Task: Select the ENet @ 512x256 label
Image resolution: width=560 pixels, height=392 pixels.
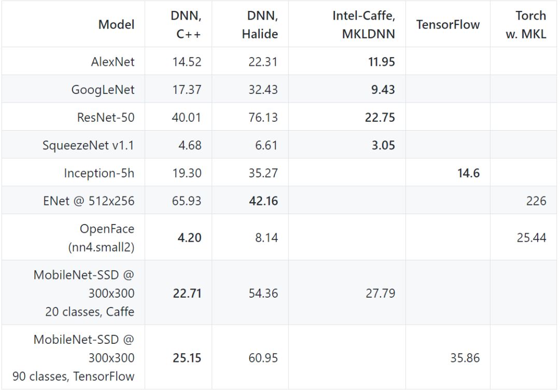Action: click(x=89, y=201)
